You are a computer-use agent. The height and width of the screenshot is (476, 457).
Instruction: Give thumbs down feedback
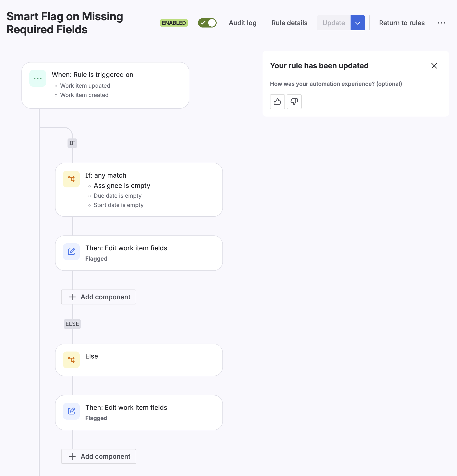click(294, 101)
